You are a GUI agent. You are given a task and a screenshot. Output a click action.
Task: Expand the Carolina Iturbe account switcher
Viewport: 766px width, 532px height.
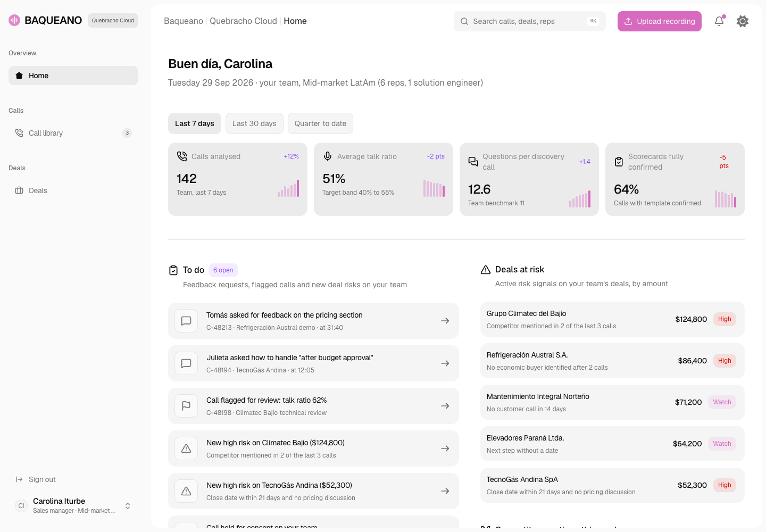[x=128, y=506]
